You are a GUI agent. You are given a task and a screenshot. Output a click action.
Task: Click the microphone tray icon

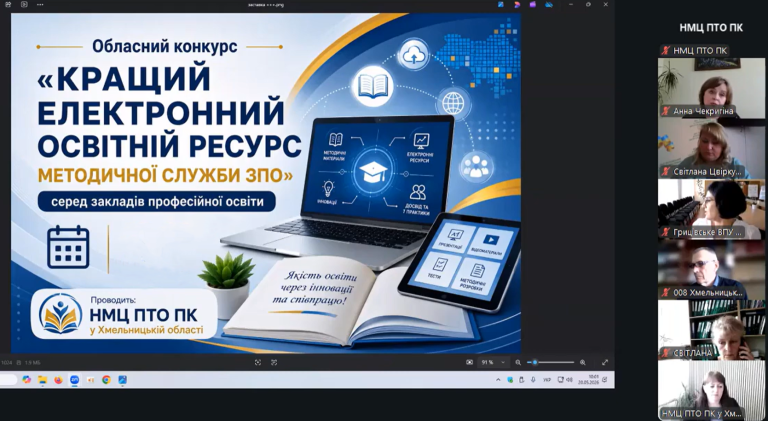coord(533,380)
